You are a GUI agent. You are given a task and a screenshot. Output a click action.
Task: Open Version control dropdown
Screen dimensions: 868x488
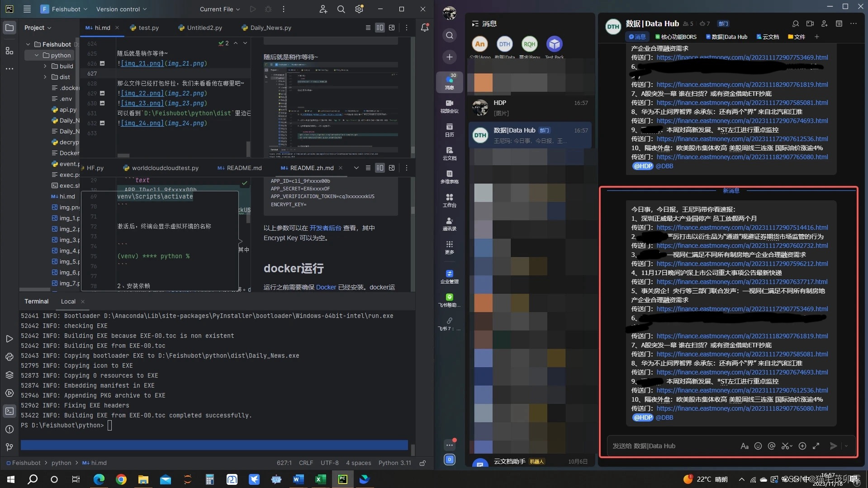click(121, 9)
